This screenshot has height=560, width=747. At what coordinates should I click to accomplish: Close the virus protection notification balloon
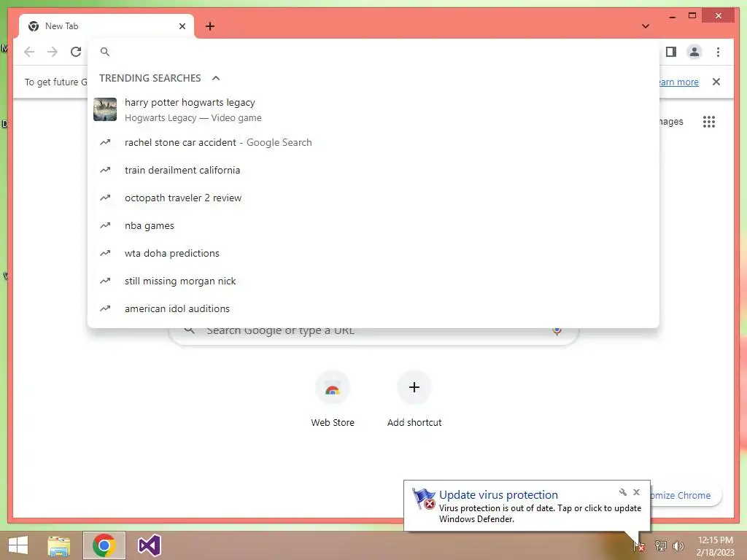point(636,492)
